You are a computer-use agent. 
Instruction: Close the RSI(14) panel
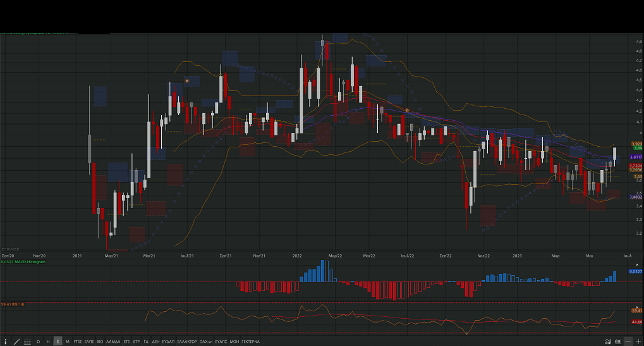pyautogui.click(x=637, y=307)
